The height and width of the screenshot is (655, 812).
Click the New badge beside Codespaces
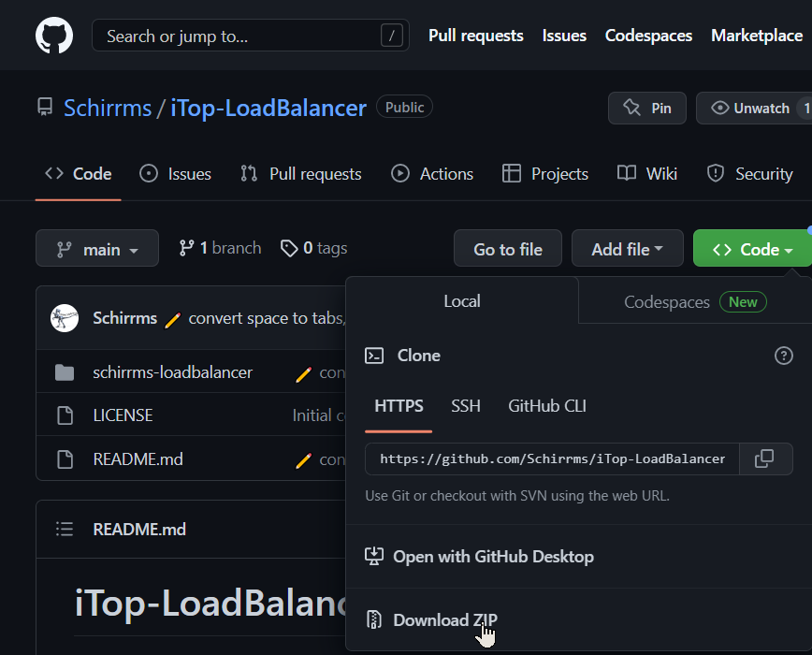coord(743,302)
